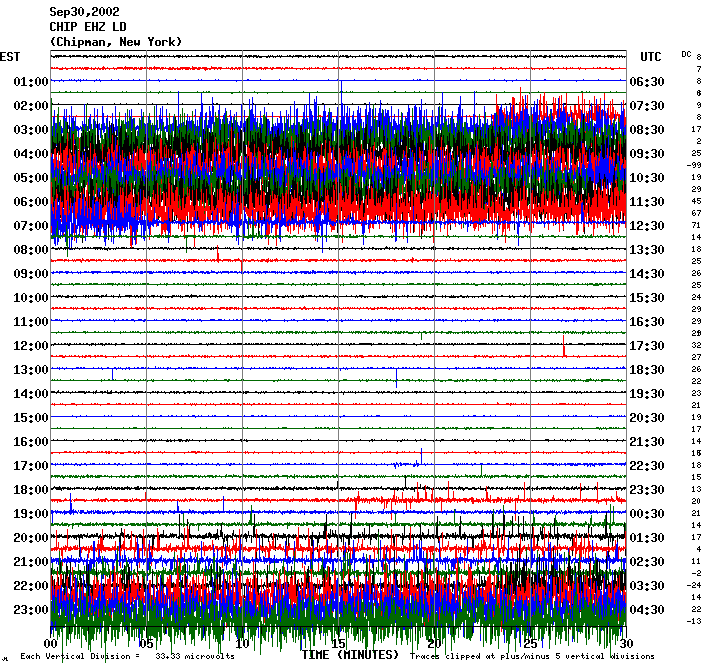This screenshot has height=670, width=706.
Task: Select the EST time label "07:00"
Action: [31, 226]
